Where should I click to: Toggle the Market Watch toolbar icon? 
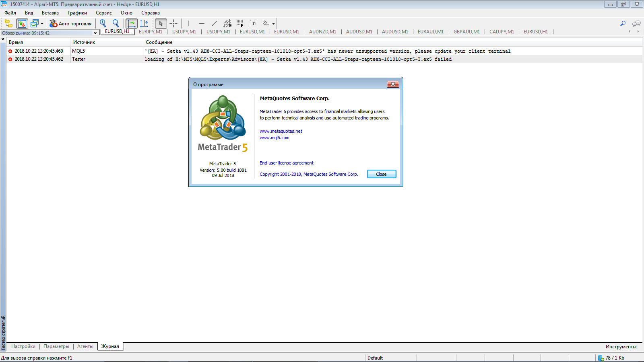tap(22, 23)
